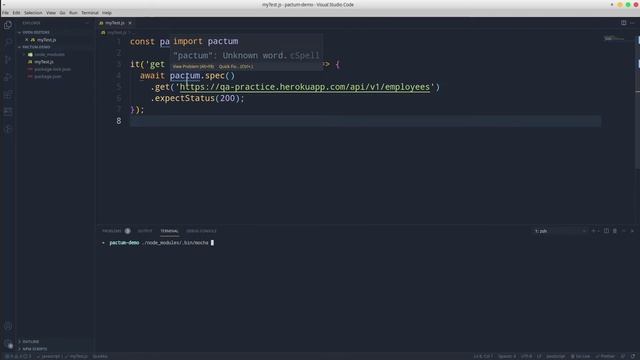
Task: Open the File menu
Action: point(5,13)
